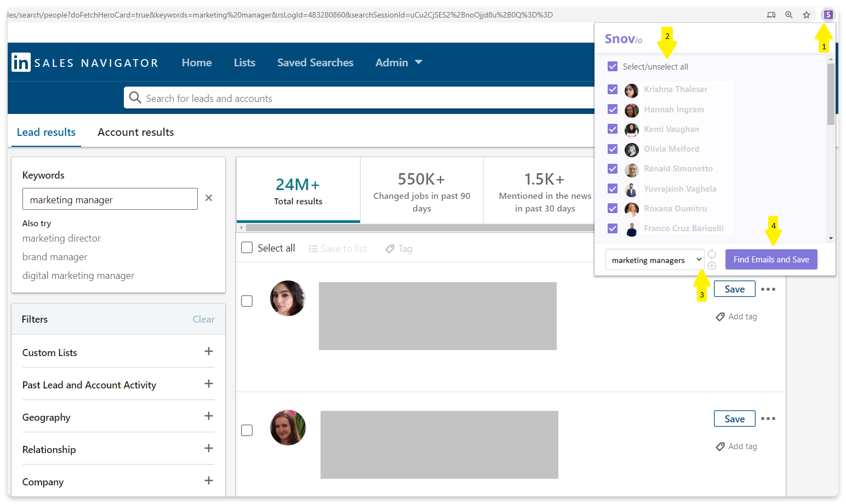This screenshot has height=504, width=846.
Task: Open more options for the first lead
Action: (x=768, y=289)
